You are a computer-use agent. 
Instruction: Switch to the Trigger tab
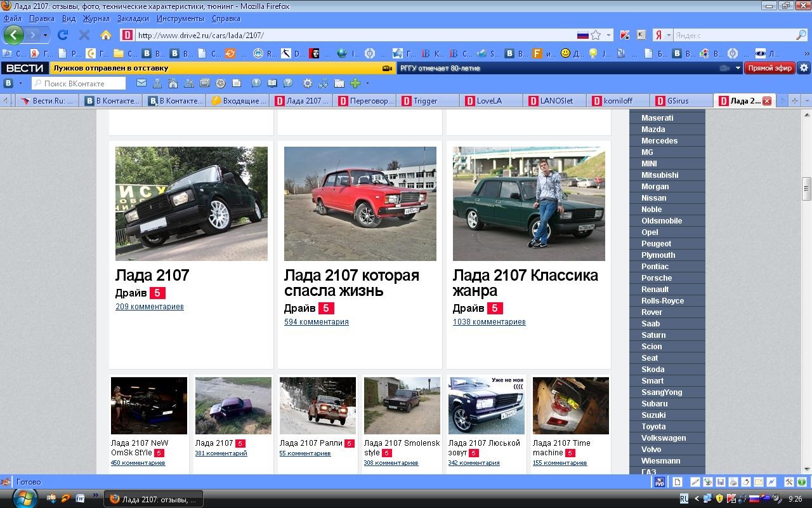point(427,100)
